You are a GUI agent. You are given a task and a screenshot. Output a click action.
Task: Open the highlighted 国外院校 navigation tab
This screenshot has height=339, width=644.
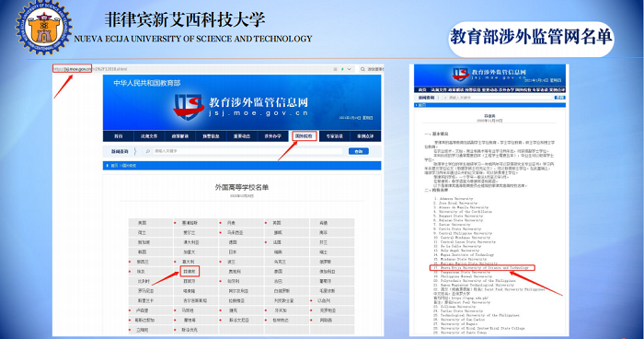tap(304, 136)
